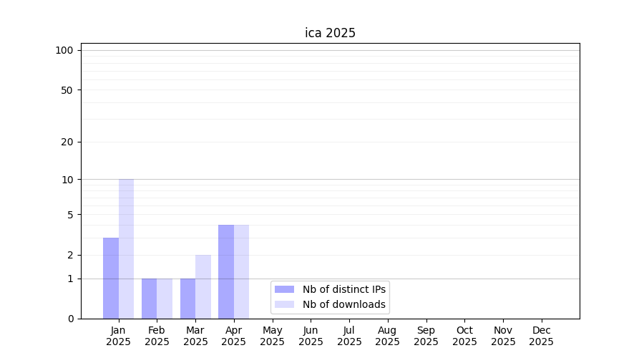The height and width of the screenshot is (358, 644).
Task: Select the "Aug 2025" x-axis label
Action: (x=387, y=336)
